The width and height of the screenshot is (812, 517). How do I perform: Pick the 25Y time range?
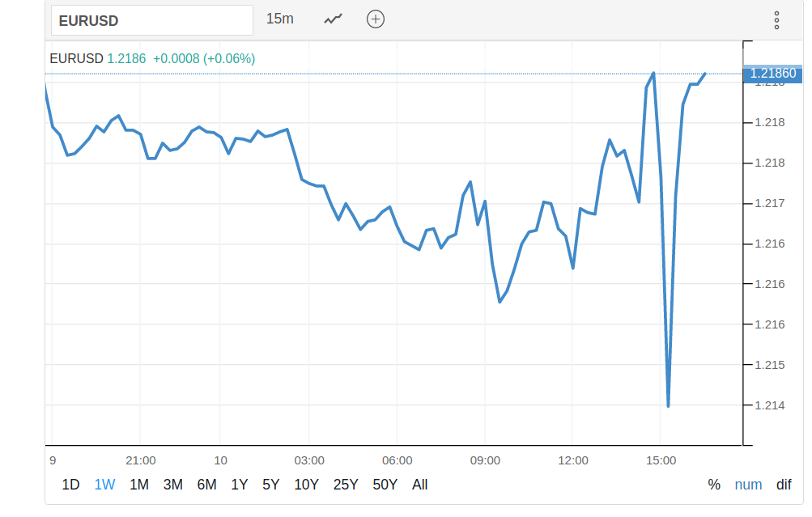pyautogui.click(x=346, y=485)
